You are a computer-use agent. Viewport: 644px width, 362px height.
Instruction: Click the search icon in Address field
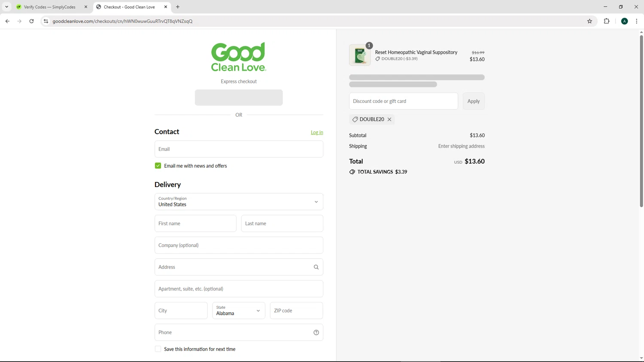pyautogui.click(x=316, y=267)
